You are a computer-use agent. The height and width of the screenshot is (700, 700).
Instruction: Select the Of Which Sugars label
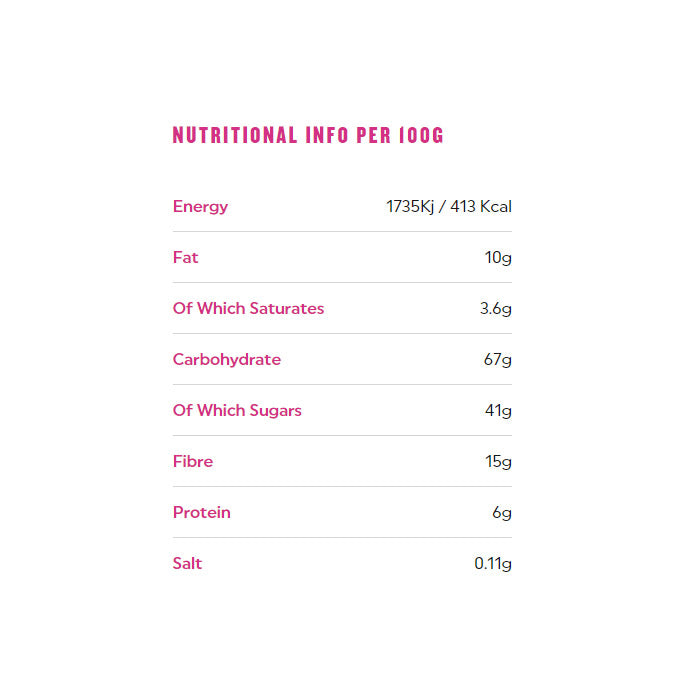click(237, 411)
